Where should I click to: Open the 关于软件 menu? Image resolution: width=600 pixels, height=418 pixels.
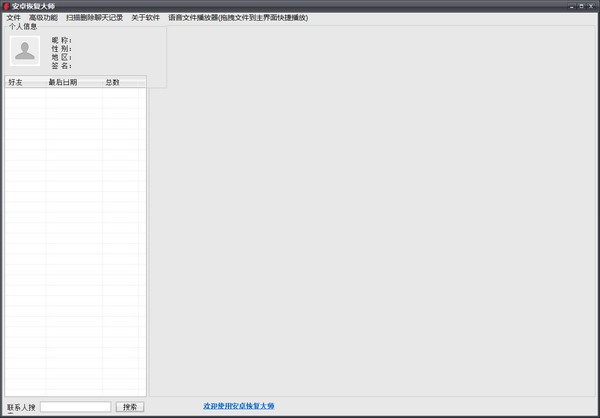pyautogui.click(x=145, y=17)
